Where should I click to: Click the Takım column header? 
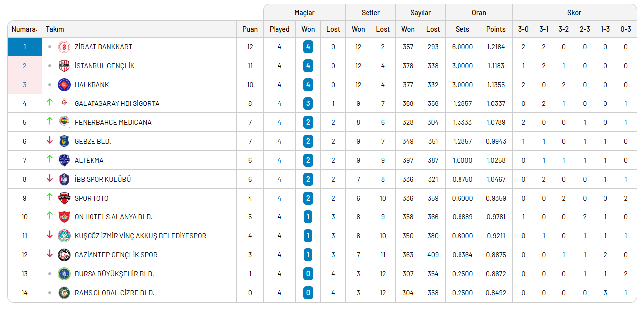55,29
